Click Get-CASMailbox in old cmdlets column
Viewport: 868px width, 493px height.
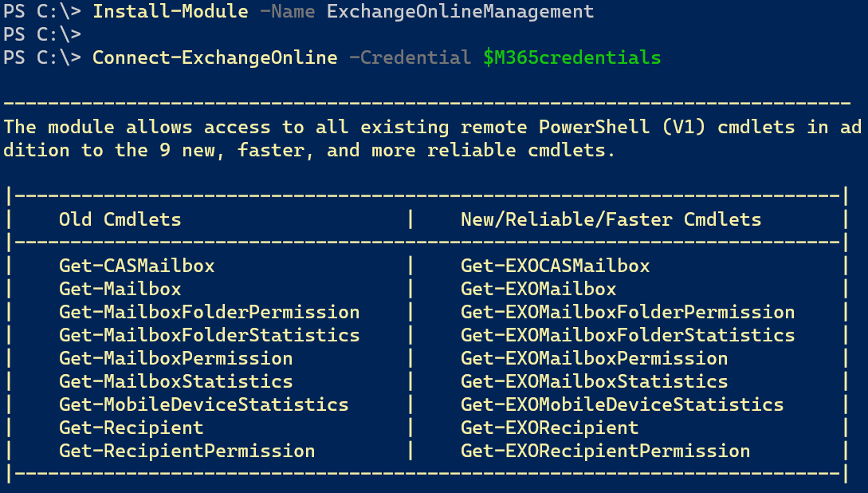pos(137,266)
